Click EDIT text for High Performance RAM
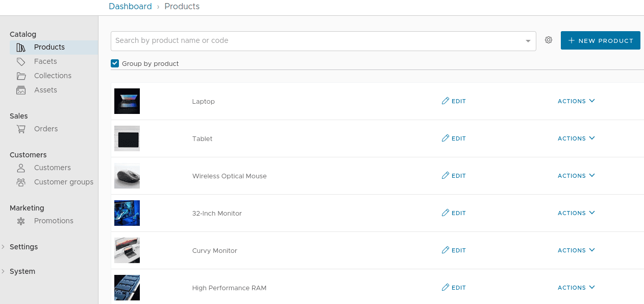This screenshot has width=644, height=304. tap(459, 288)
